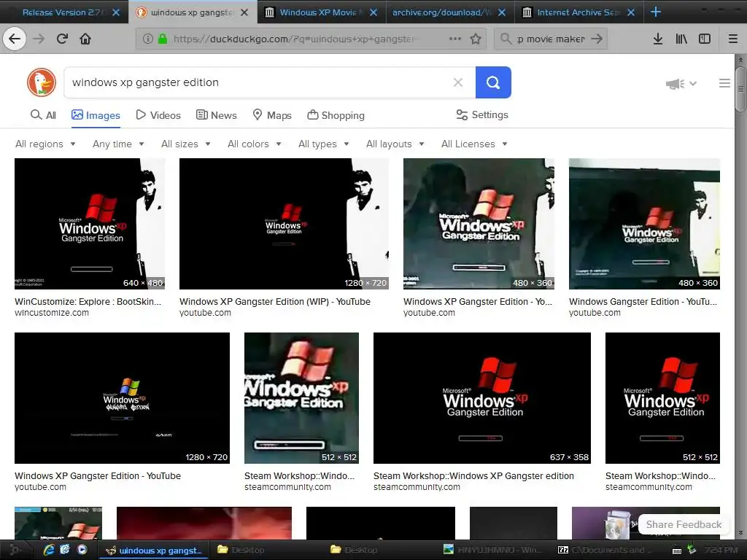Open page actions three-dot menu
747x560 pixels.
point(455,39)
